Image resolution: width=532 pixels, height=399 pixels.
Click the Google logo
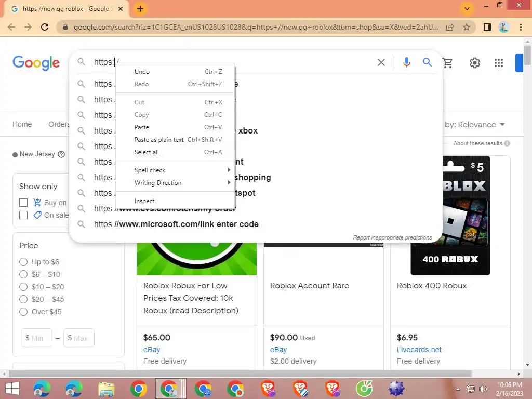click(x=36, y=63)
